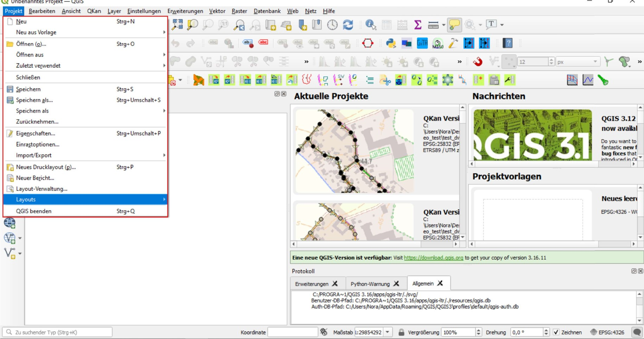Click the temporal controller clock icon

point(332,25)
